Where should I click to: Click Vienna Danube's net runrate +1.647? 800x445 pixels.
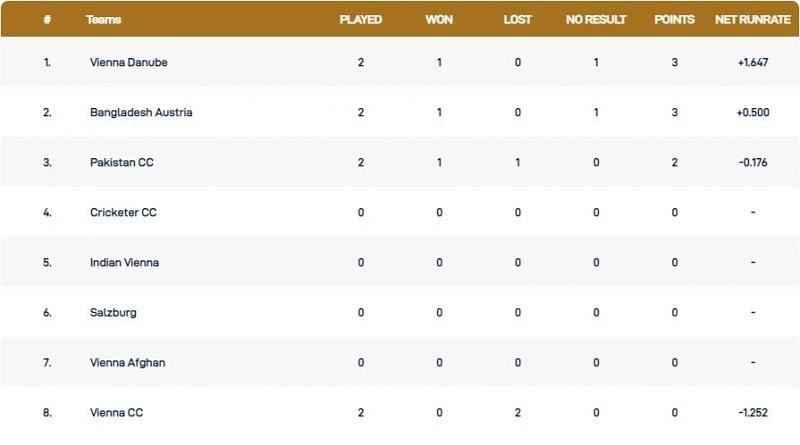[x=752, y=62]
